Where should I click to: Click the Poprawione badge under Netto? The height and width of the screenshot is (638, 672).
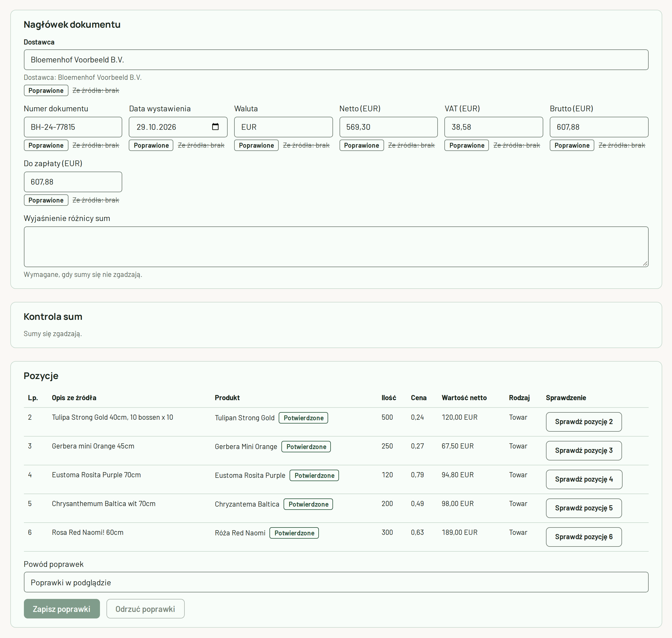pos(361,145)
